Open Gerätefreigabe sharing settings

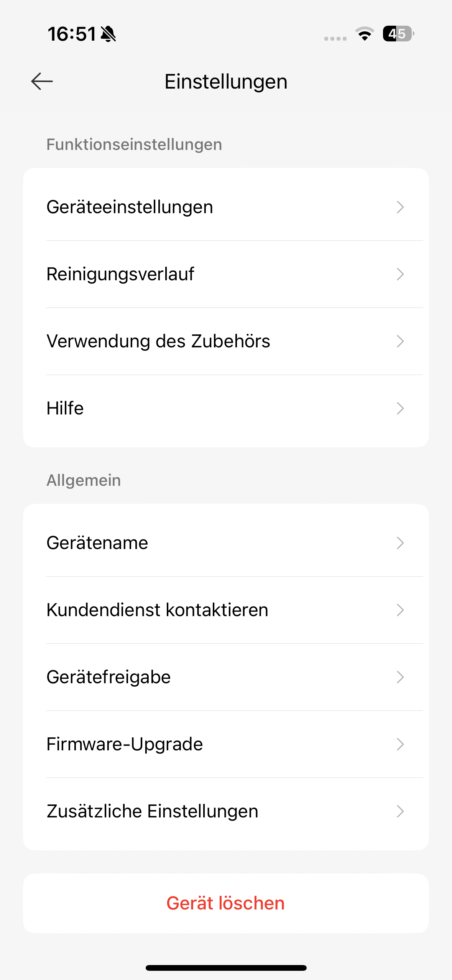tap(108, 677)
